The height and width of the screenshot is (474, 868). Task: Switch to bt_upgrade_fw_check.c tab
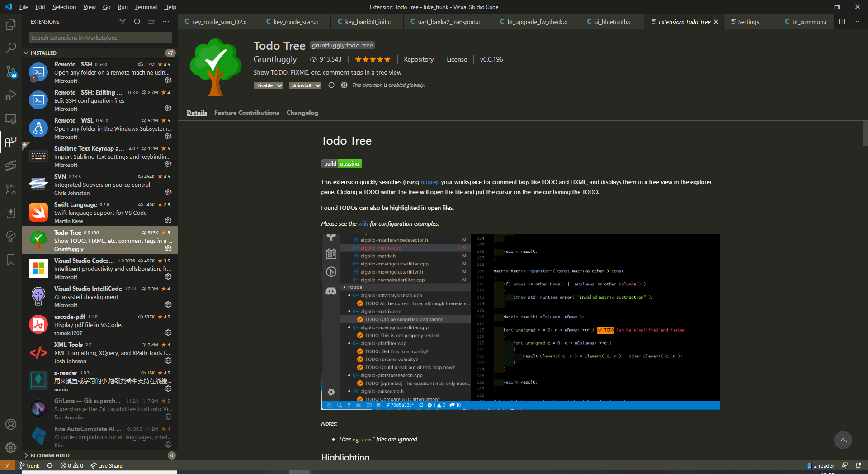[537, 22]
